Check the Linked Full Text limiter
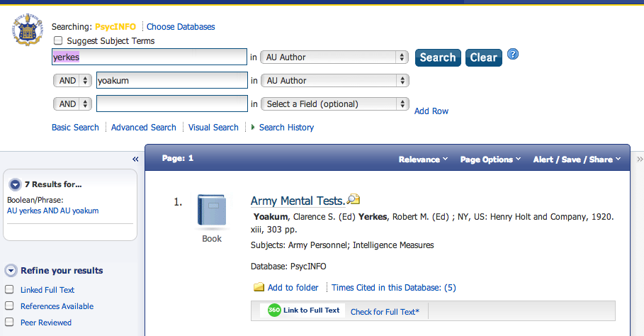The width and height of the screenshot is (644, 336). [x=9, y=289]
